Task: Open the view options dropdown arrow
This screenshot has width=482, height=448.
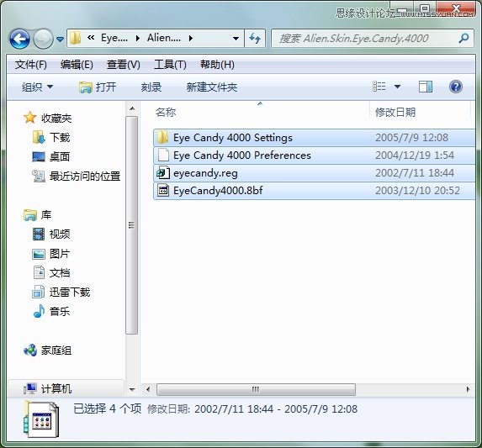Action: tap(398, 87)
